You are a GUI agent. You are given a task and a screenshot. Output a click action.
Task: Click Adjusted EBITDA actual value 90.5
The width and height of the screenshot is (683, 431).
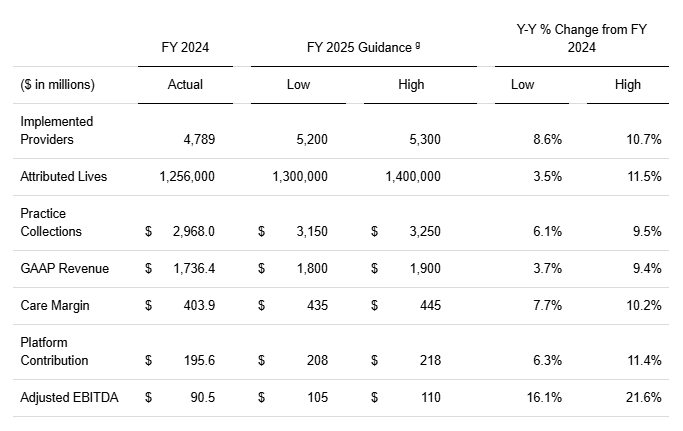pos(200,397)
